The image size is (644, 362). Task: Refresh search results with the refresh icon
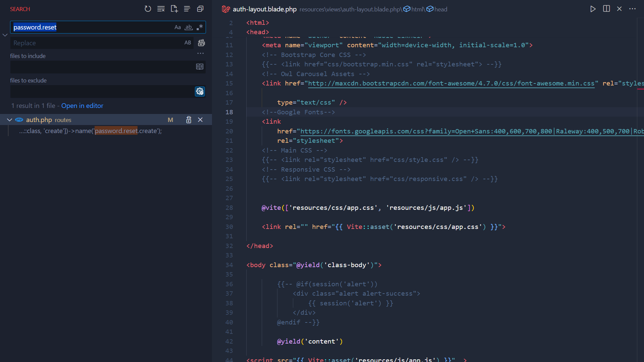tap(148, 9)
